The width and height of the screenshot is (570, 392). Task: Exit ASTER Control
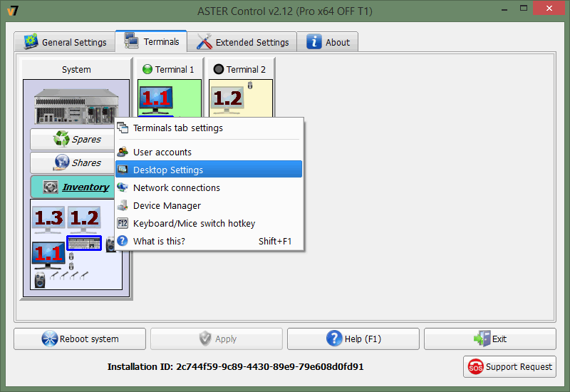490,339
